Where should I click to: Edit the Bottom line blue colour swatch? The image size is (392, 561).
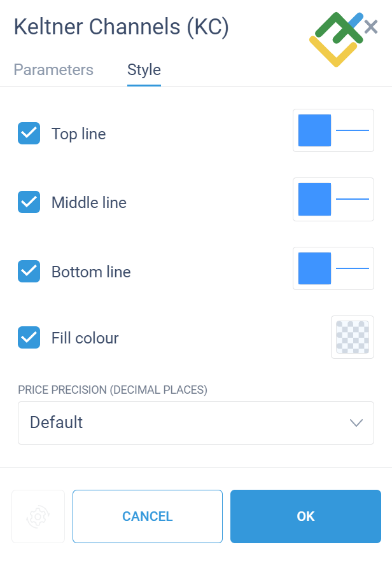(x=314, y=268)
